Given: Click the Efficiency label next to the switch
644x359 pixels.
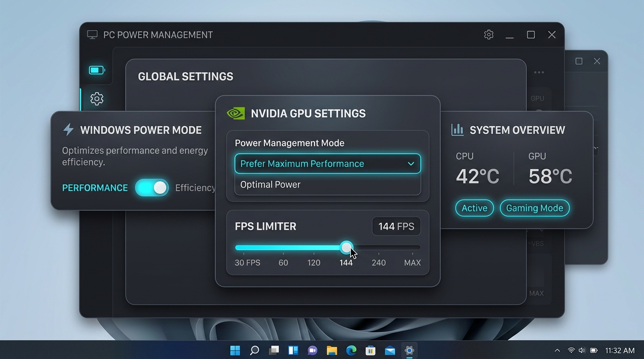Looking at the screenshot, I should tap(195, 188).
